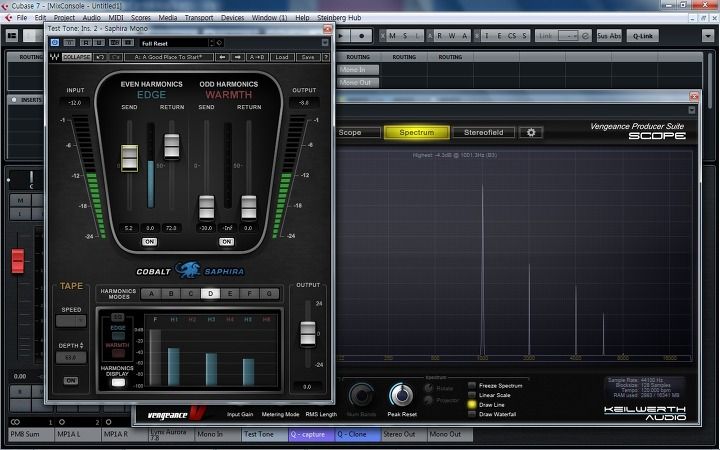Screen dimensions: 720x450
Task: Toggle the Saphira plugin power bypass icon
Action: click(55, 43)
